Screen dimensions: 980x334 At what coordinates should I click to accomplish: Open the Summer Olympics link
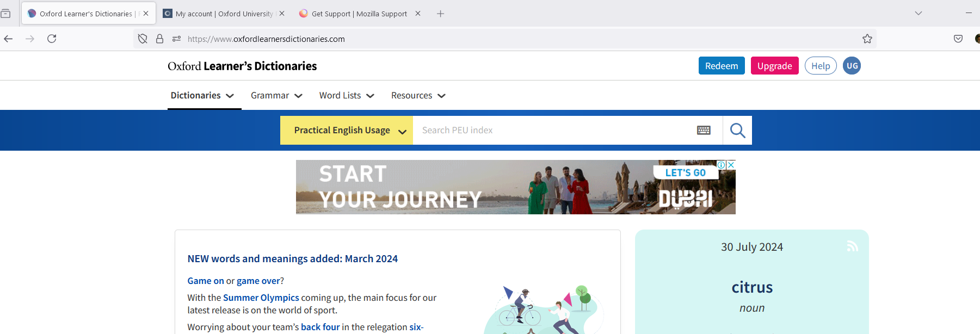(x=261, y=298)
